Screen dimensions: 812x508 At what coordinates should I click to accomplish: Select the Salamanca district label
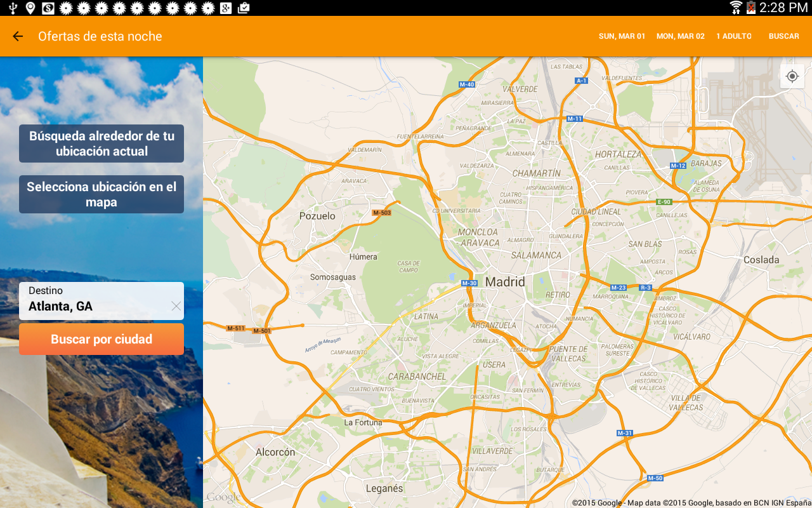pos(537,255)
